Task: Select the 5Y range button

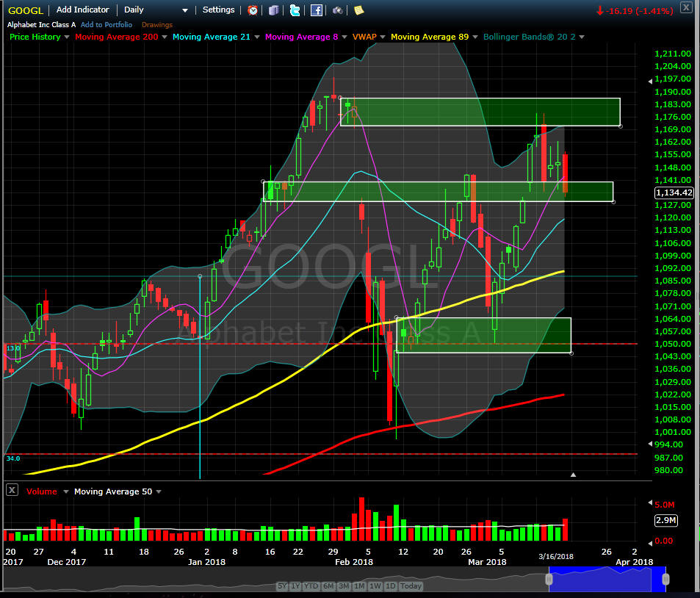Action: [x=283, y=586]
